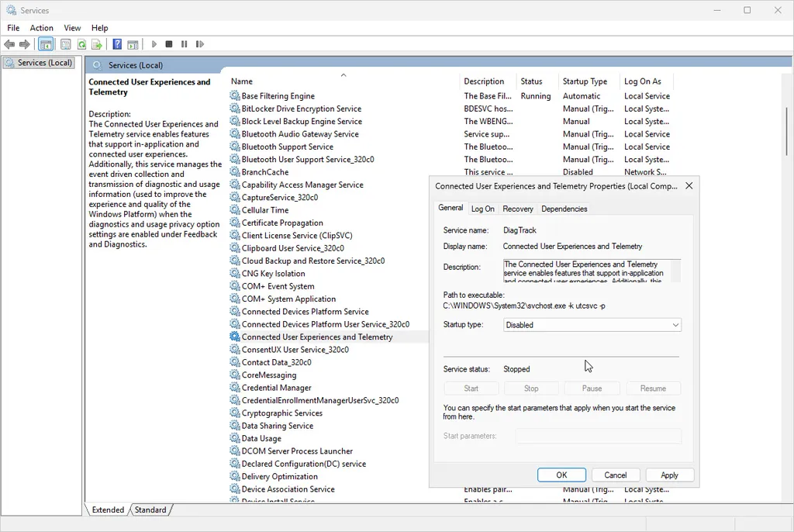Click the Refresh icon in the toolbar
Screen dimensions: 794x532
click(82, 44)
